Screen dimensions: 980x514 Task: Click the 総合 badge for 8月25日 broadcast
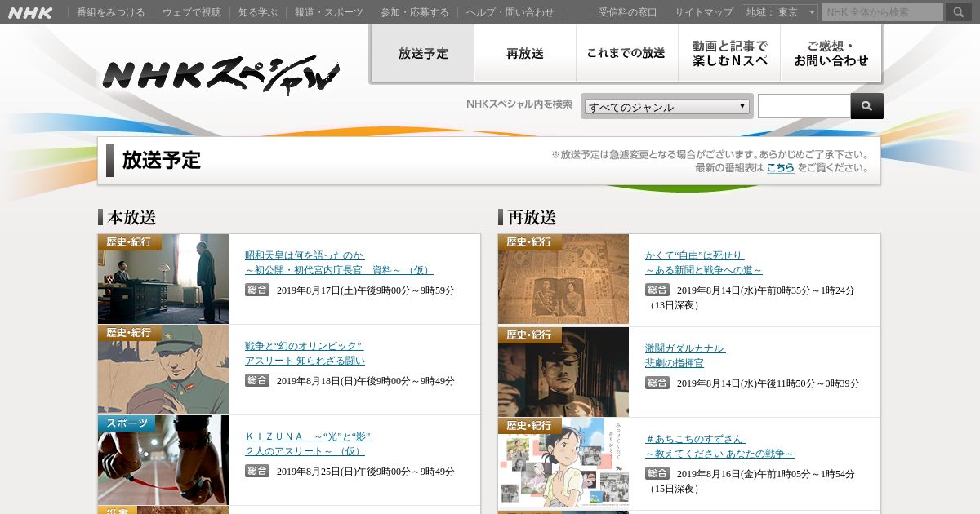pyautogui.click(x=257, y=471)
